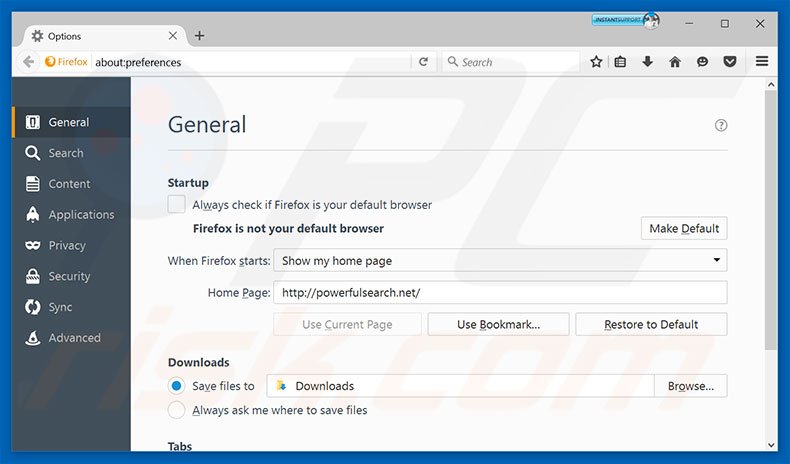Reload the page with refresh icon

tap(423, 62)
